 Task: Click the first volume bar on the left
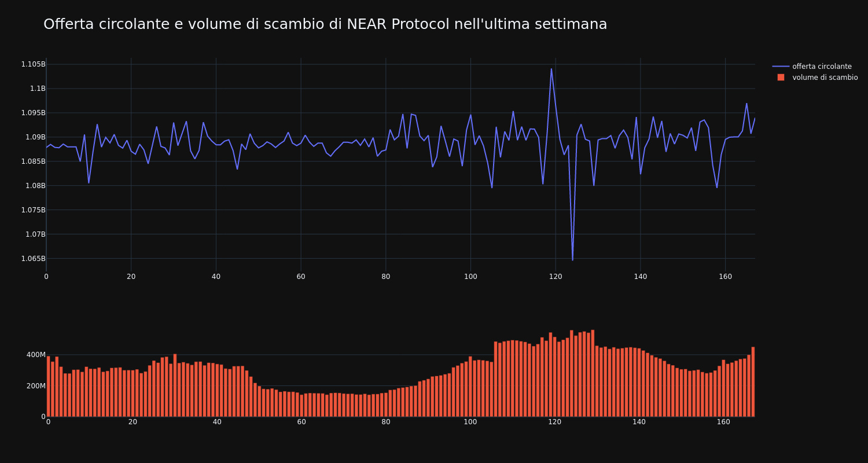(x=48, y=387)
